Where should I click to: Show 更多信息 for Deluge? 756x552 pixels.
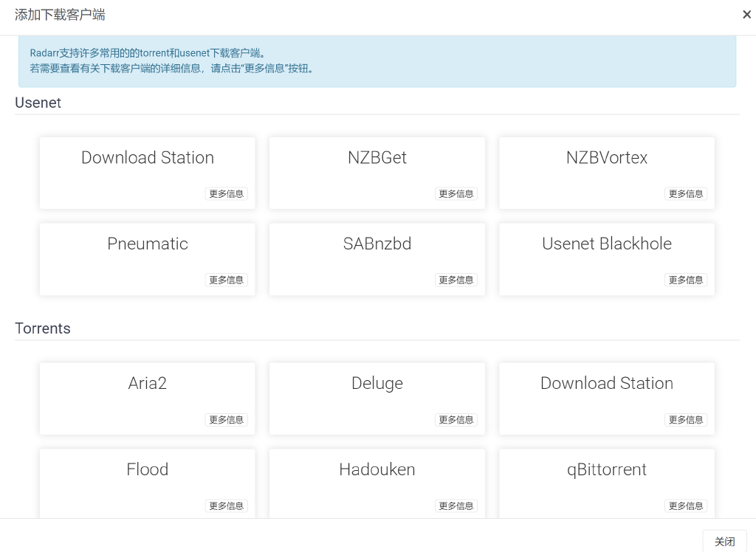coord(456,420)
